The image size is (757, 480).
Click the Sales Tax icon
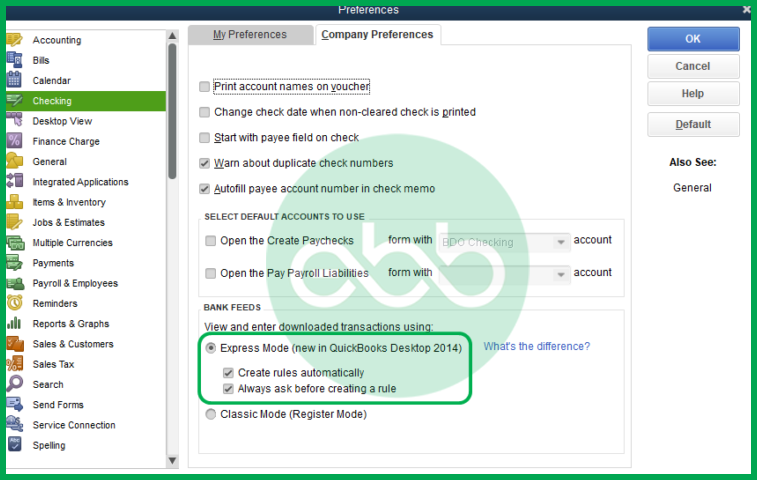pyautogui.click(x=14, y=364)
